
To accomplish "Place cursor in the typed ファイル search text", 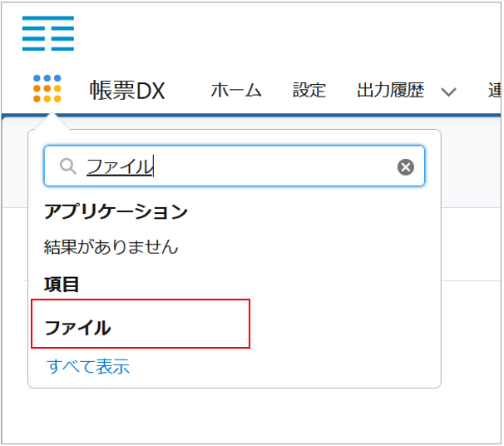I will pyautogui.click(x=120, y=167).
